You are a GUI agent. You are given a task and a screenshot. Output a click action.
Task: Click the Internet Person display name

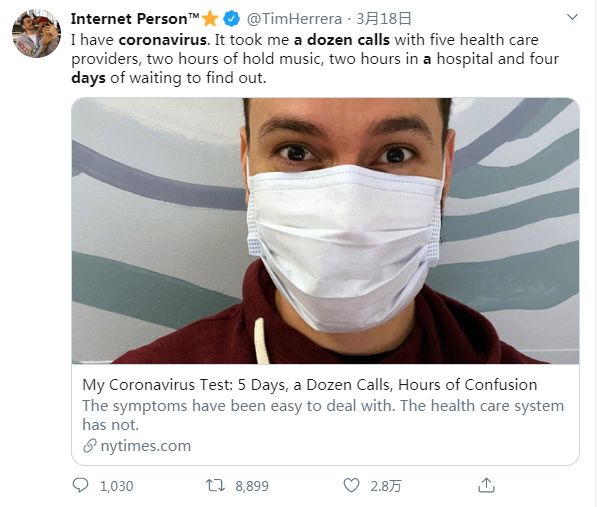click(x=135, y=19)
